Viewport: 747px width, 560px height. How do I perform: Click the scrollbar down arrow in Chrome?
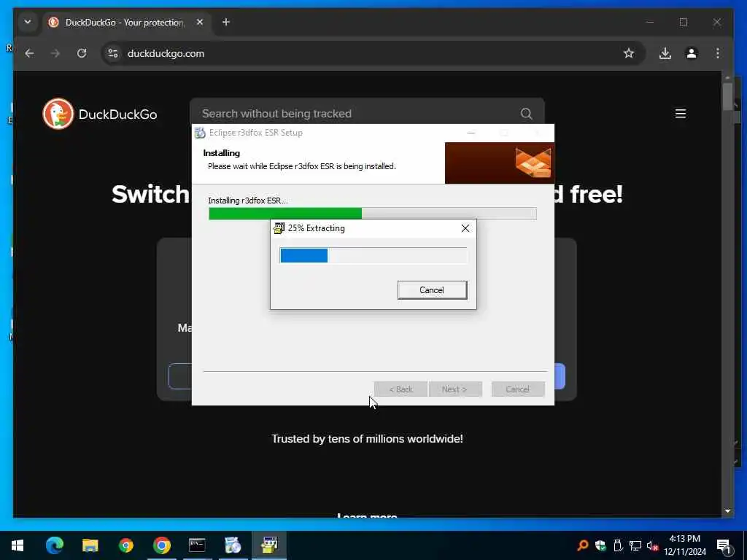[727, 511]
